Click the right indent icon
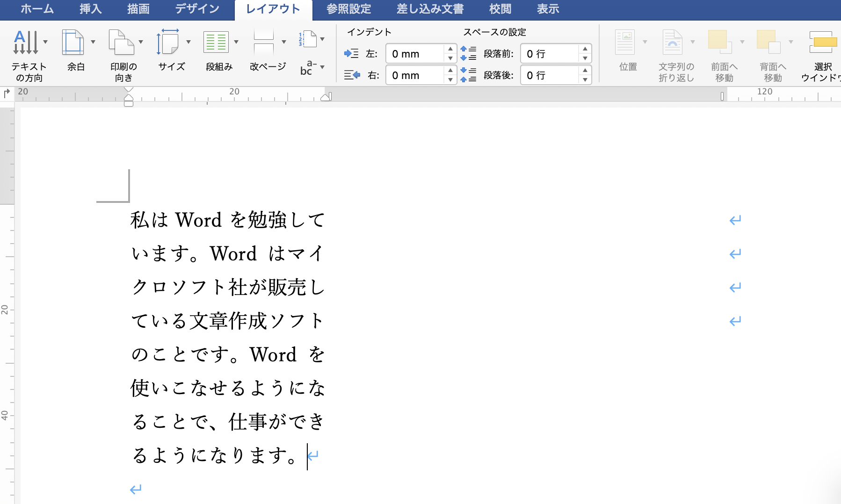The width and height of the screenshot is (841, 504). pos(352,75)
